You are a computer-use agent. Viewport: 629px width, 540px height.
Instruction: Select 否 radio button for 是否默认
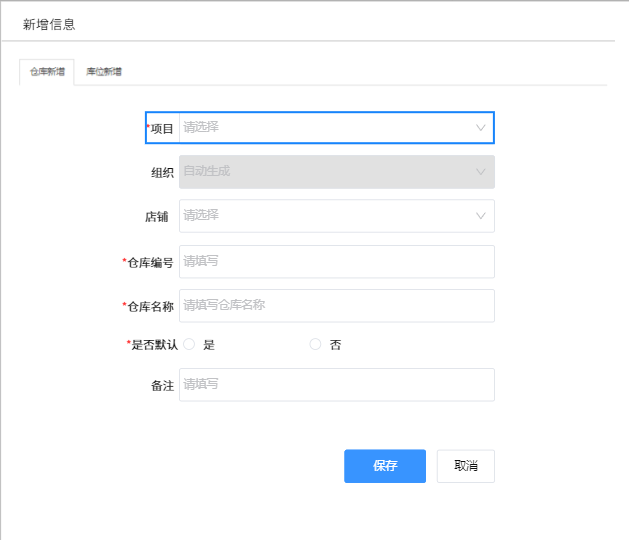(315, 344)
